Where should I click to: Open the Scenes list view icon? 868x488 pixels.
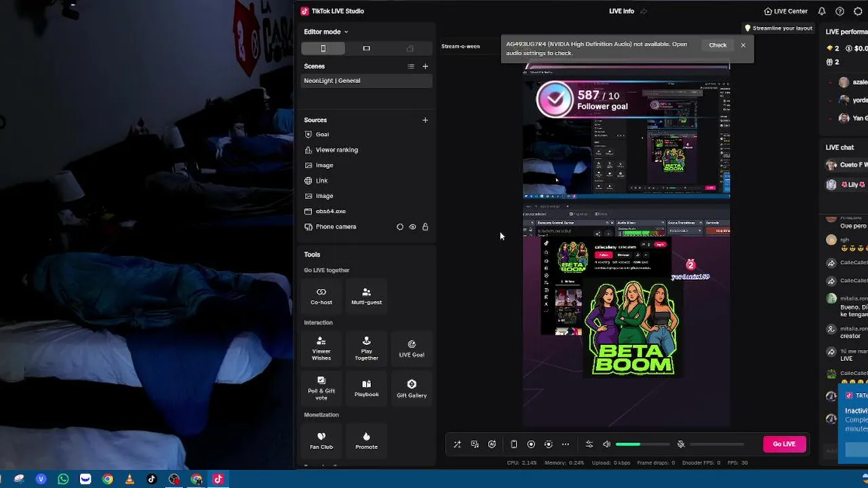(410, 66)
